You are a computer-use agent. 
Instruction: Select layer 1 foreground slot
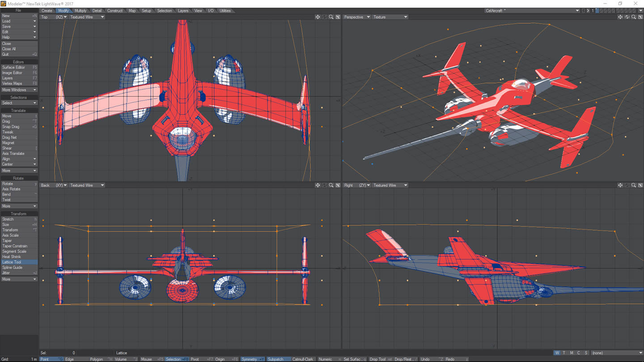point(597,9)
